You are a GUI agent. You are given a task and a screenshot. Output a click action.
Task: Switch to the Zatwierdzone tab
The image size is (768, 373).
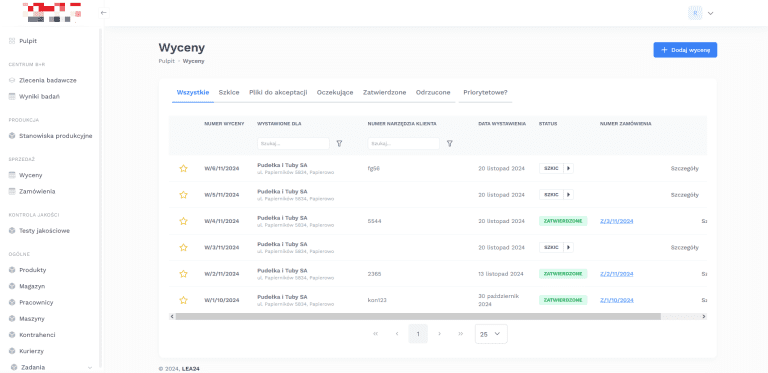point(384,93)
